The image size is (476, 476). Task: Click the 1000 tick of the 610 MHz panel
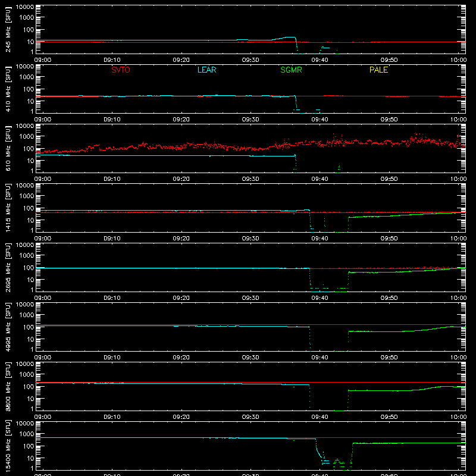[27, 137]
